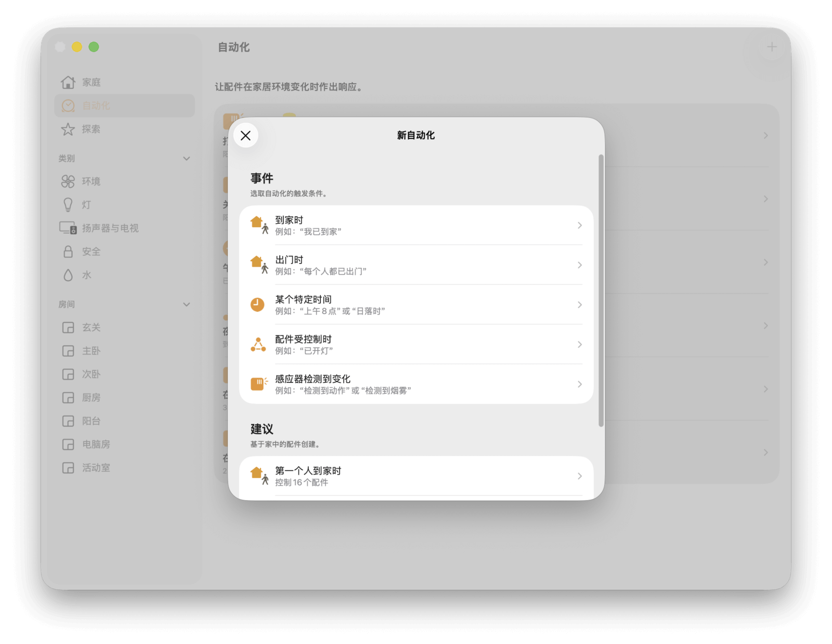The image size is (832, 644).
Task: Open the 家庭 sidebar item
Action: [x=124, y=82]
